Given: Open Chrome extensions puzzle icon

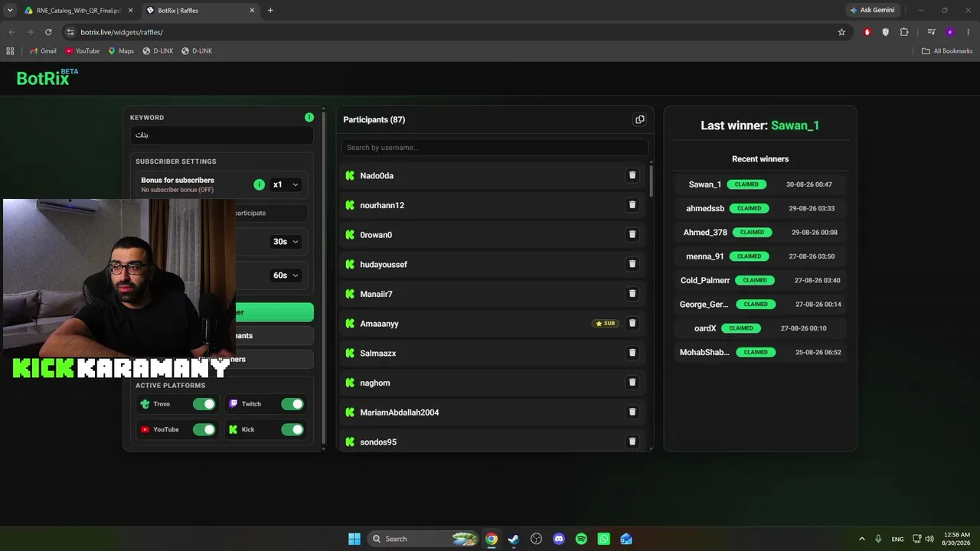Looking at the screenshot, I should (x=904, y=32).
